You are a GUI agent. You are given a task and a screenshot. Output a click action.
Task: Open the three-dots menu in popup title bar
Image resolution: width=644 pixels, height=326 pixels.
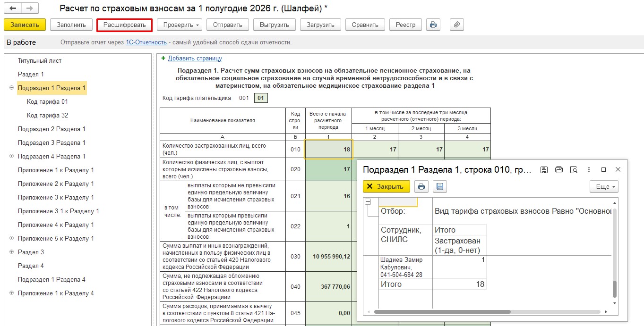(589, 169)
